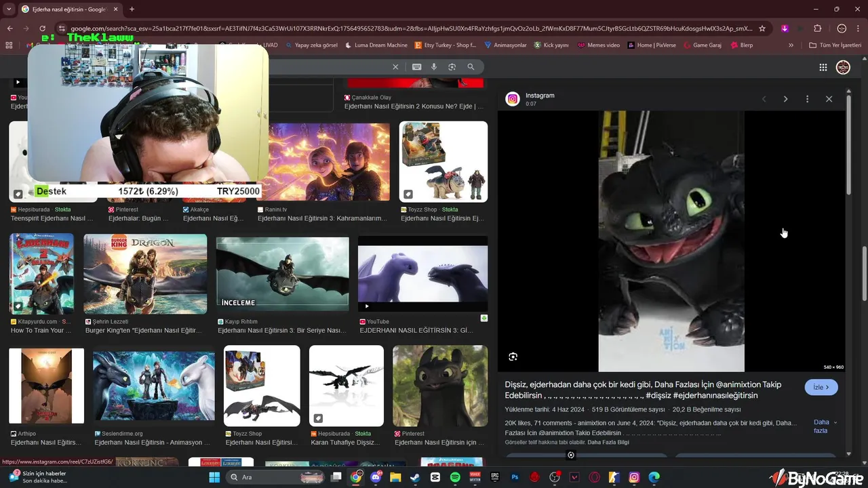868x488 pixels.
Task: Open Microsoft Edge from taskbar
Action: click(x=654, y=477)
